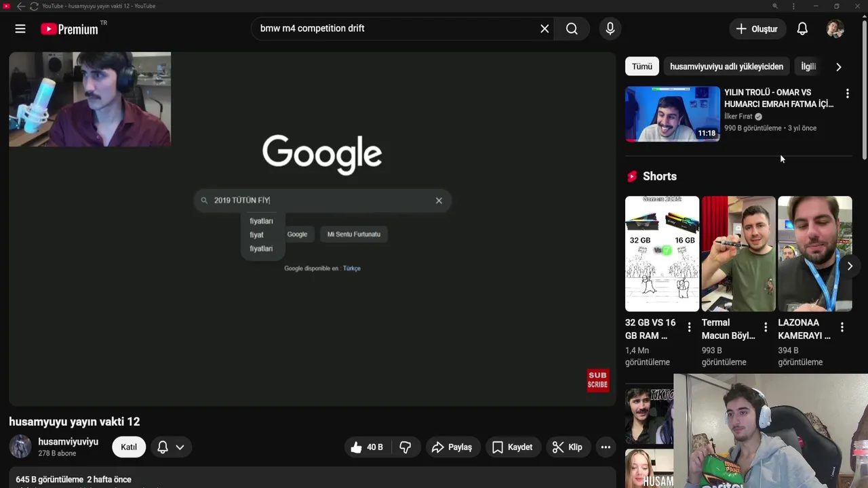Start voice search with microphone
Screen dimensions: 868x488
coord(610,28)
